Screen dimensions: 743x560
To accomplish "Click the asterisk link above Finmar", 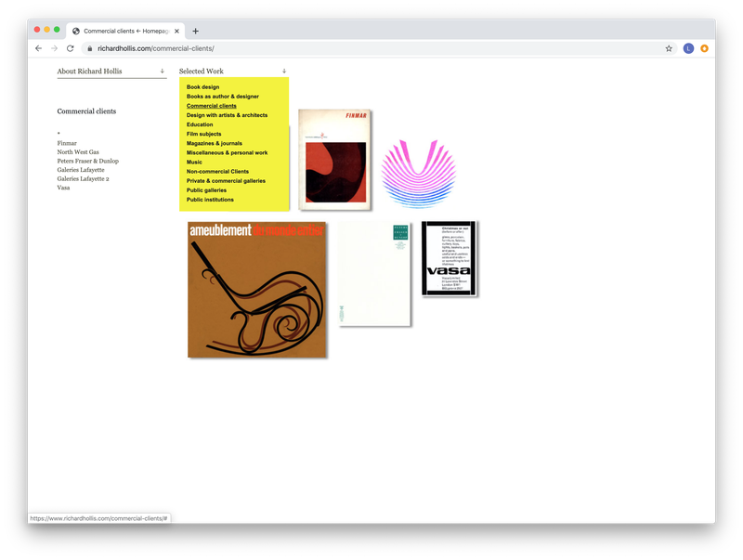I will coord(59,134).
